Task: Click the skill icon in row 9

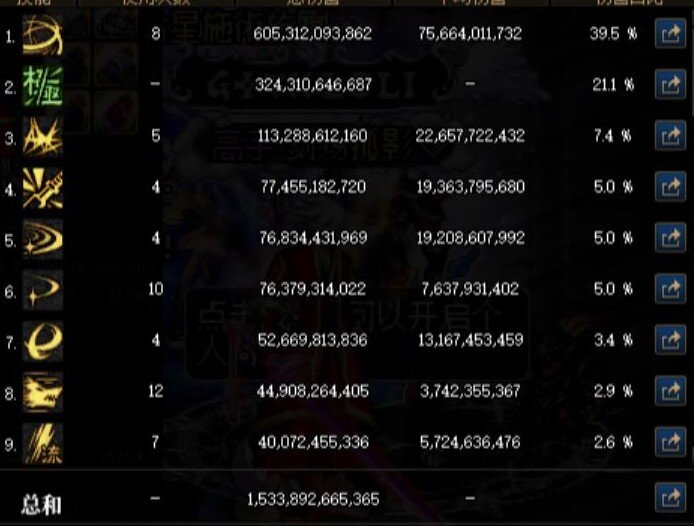Action: (42, 442)
